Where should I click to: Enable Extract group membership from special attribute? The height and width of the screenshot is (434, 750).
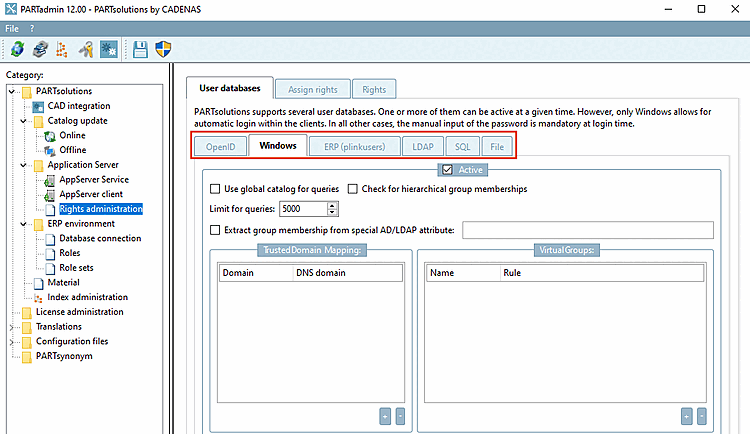(215, 230)
